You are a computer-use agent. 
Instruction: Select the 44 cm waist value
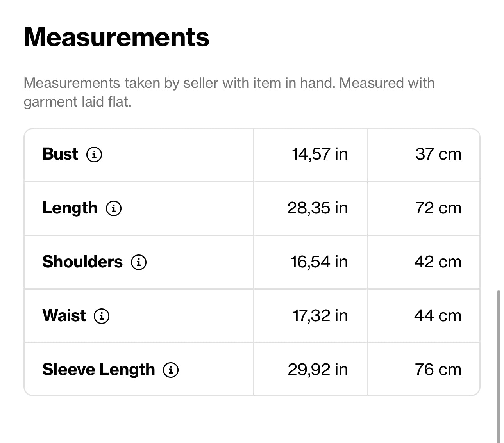click(x=438, y=316)
